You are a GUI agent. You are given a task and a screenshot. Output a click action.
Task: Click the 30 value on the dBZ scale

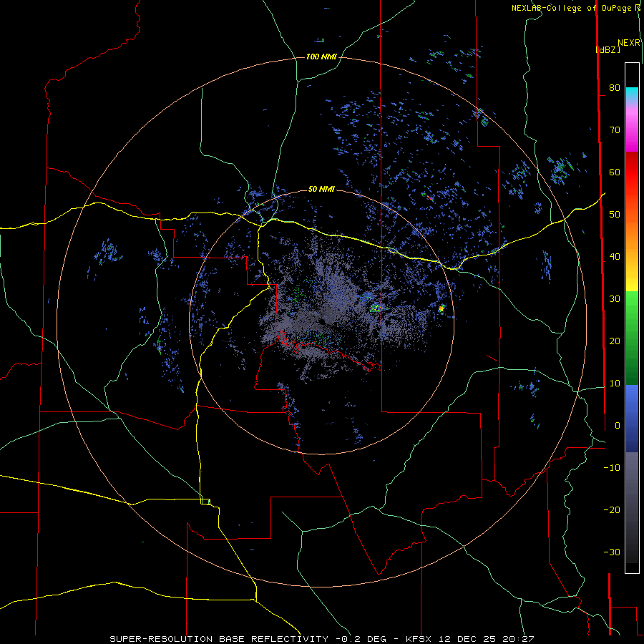pyautogui.click(x=615, y=298)
